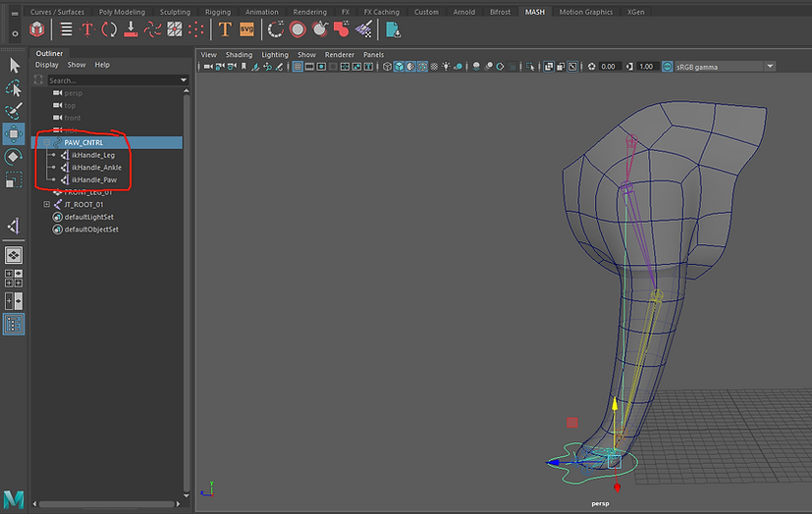The width and height of the screenshot is (812, 514).
Task: Toggle the wireframe shading mode
Action: [x=387, y=67]
